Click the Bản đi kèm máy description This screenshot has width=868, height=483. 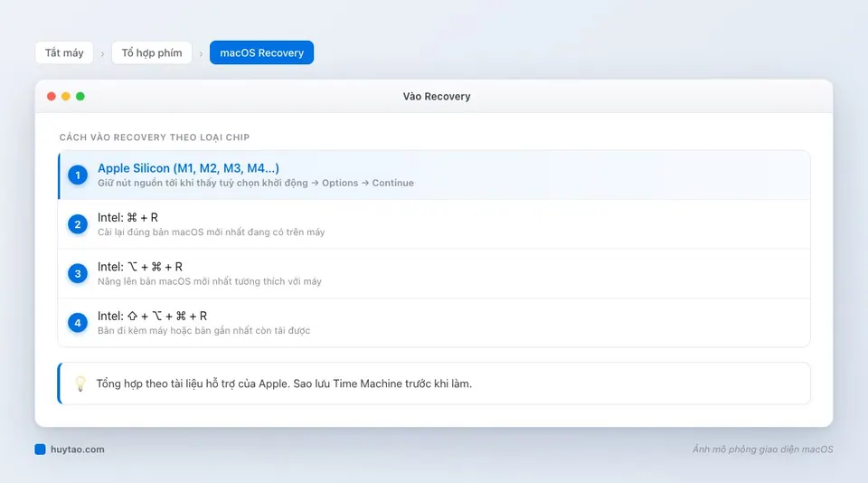point(203,331)
